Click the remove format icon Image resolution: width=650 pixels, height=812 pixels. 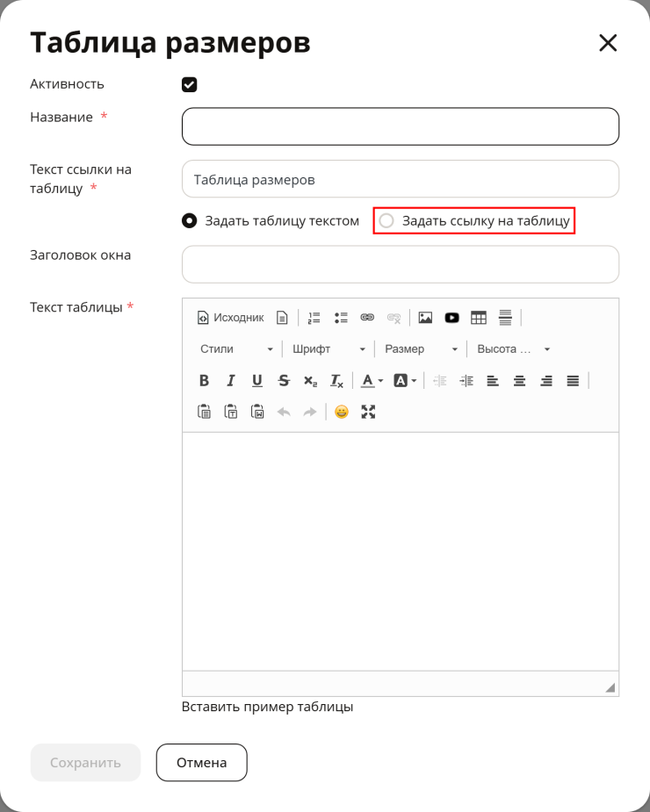[x=337, y=381]
